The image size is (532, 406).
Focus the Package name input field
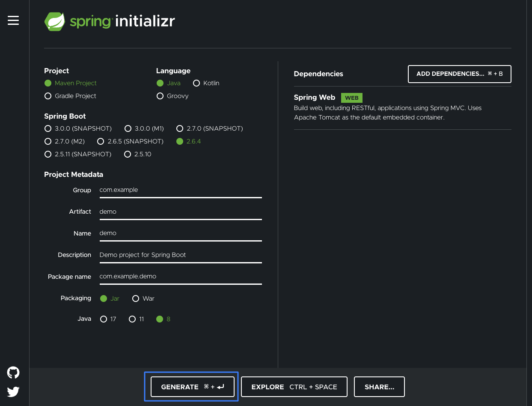point(181,277)
